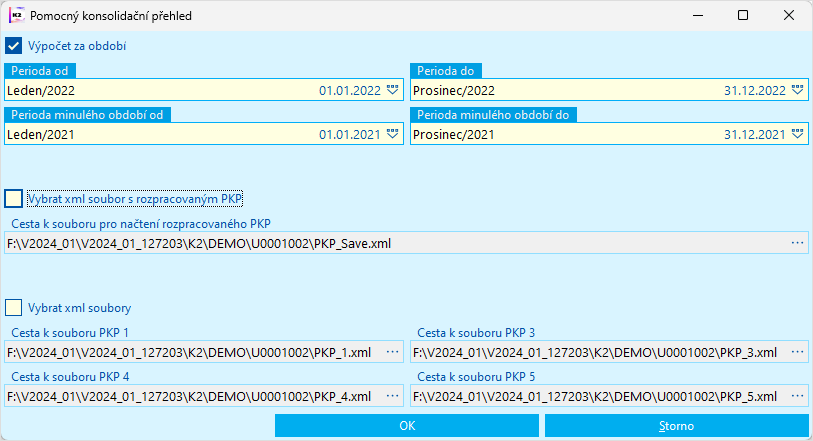Image resolution: width=813 pixels, height=441 pixels.
Task: Click the PKP_3.xml path field
Action: (609, 352)
